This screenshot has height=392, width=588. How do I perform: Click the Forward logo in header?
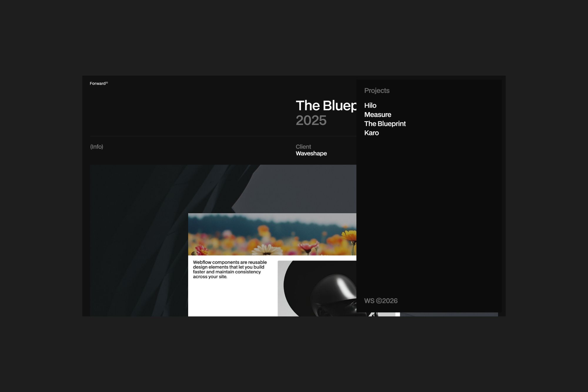98,84
